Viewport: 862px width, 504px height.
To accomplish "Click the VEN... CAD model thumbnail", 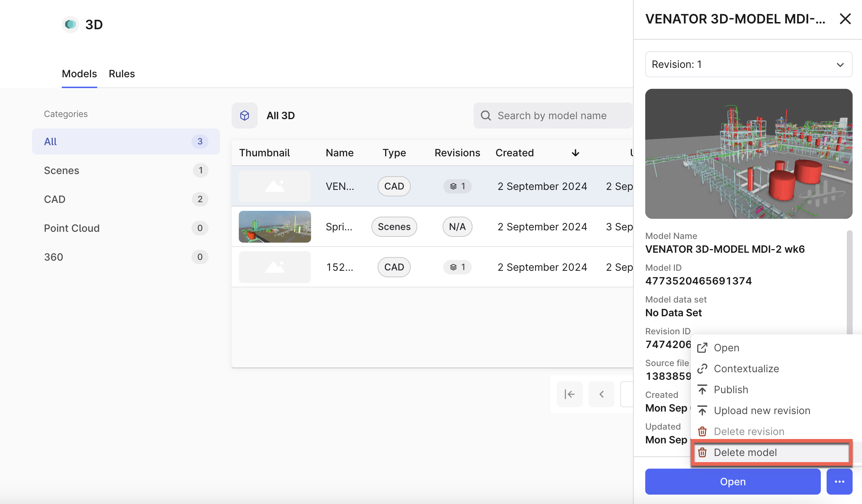I will tap(275, 186).
